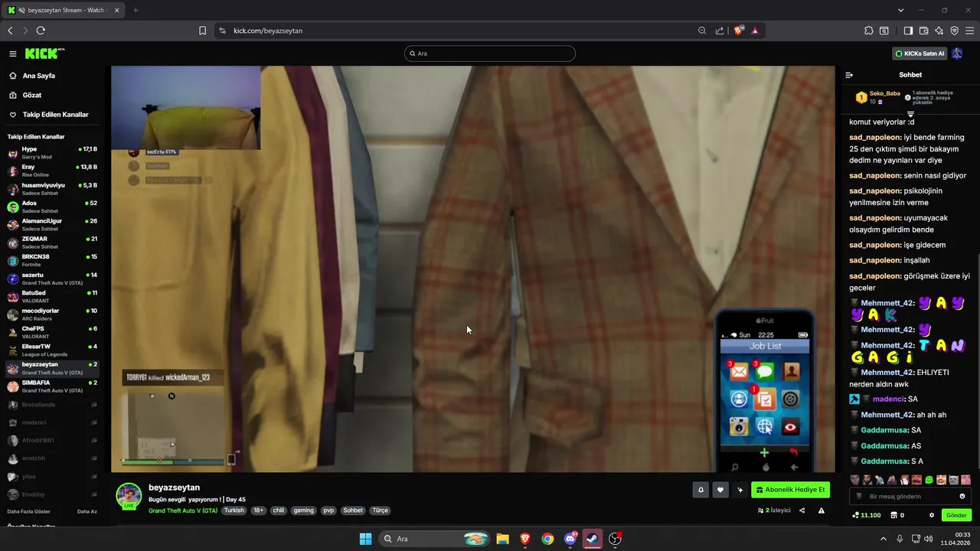This screenshot has height=551, width=980.
Task: Click the Brave VPN shield icon
Action: [954, 31]
